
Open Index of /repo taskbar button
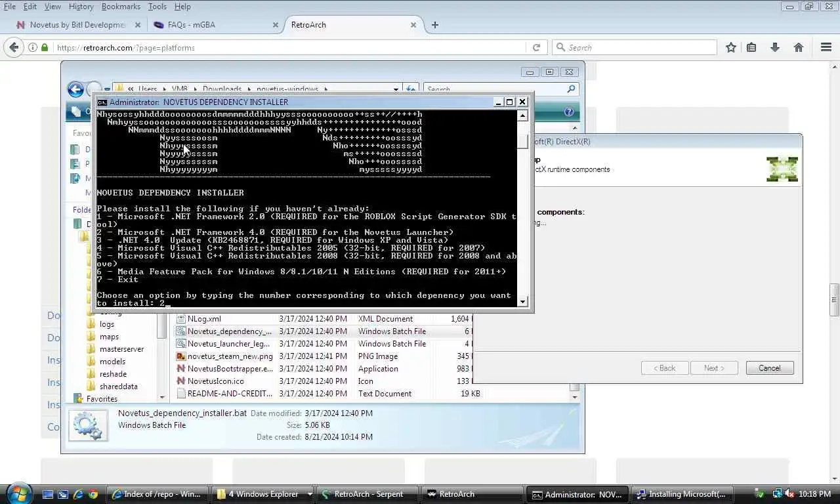(157, 494)
